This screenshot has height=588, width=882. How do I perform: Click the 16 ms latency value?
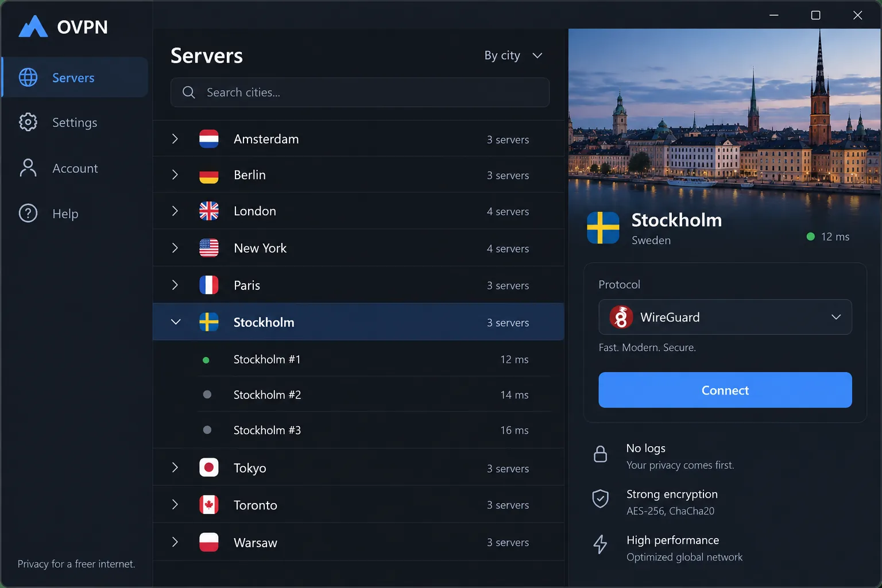point(514,430)
